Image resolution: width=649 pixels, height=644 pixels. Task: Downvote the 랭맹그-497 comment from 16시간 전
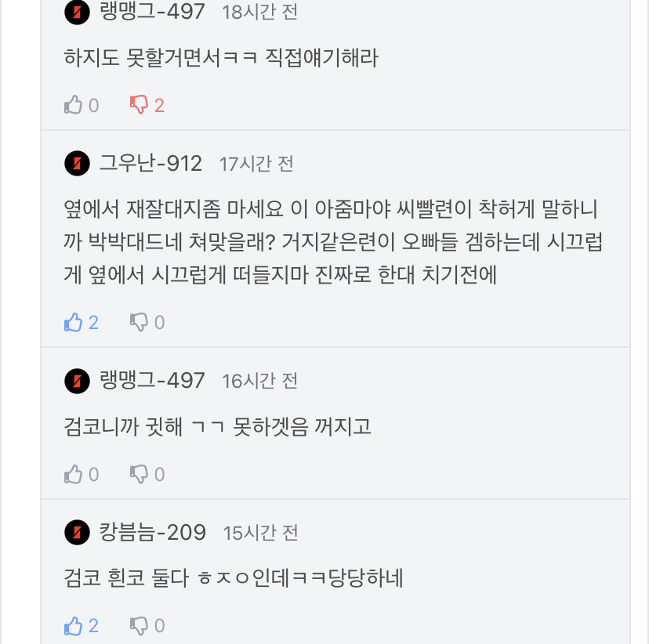(139, 474)
